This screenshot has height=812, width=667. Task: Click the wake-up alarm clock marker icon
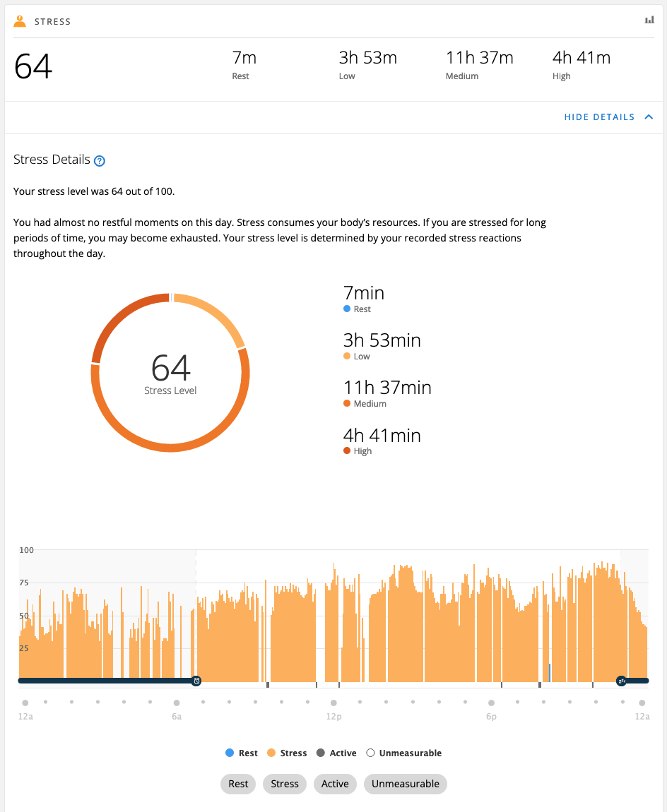[196, 681]
